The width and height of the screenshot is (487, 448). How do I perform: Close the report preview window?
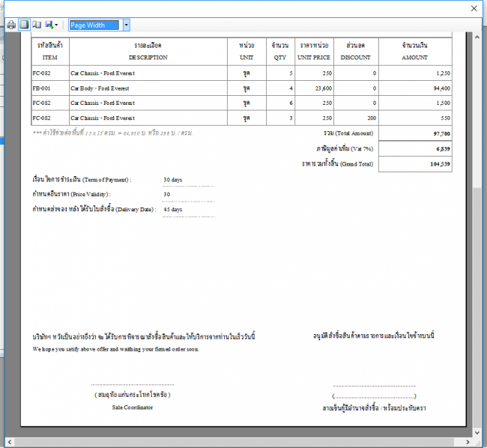tap(474, 8)
